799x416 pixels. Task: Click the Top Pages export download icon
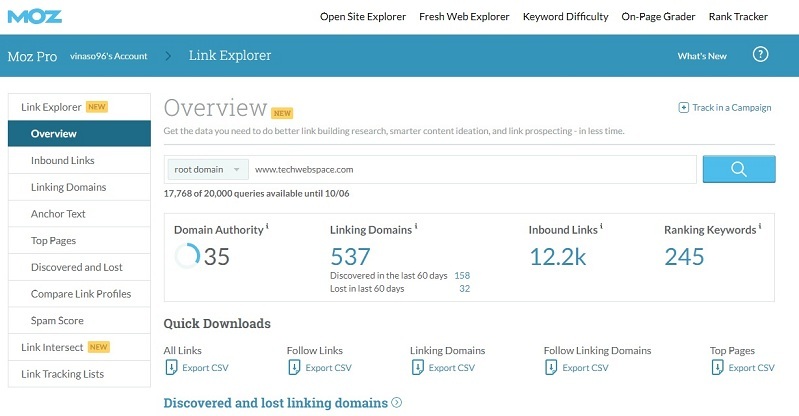click(x=716, y=368)
